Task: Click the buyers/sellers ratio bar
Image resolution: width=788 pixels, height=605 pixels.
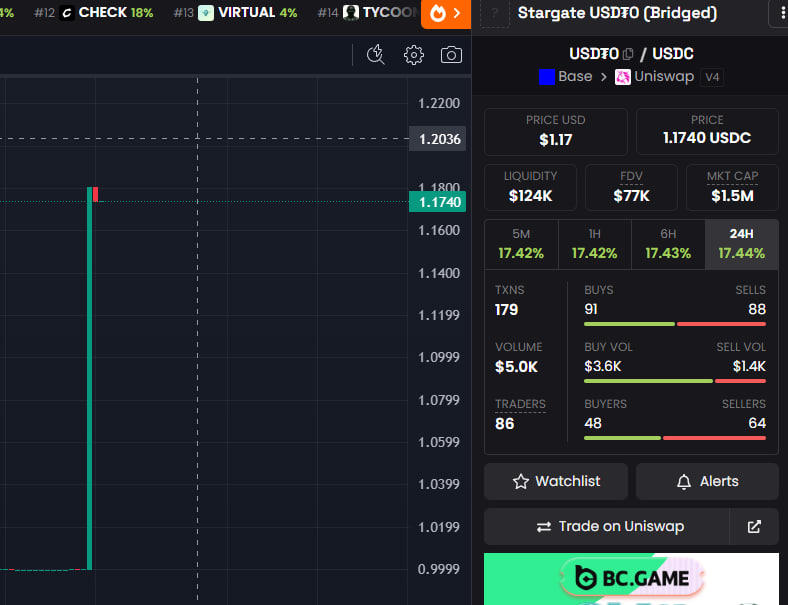Action: [x=675, y=438]
